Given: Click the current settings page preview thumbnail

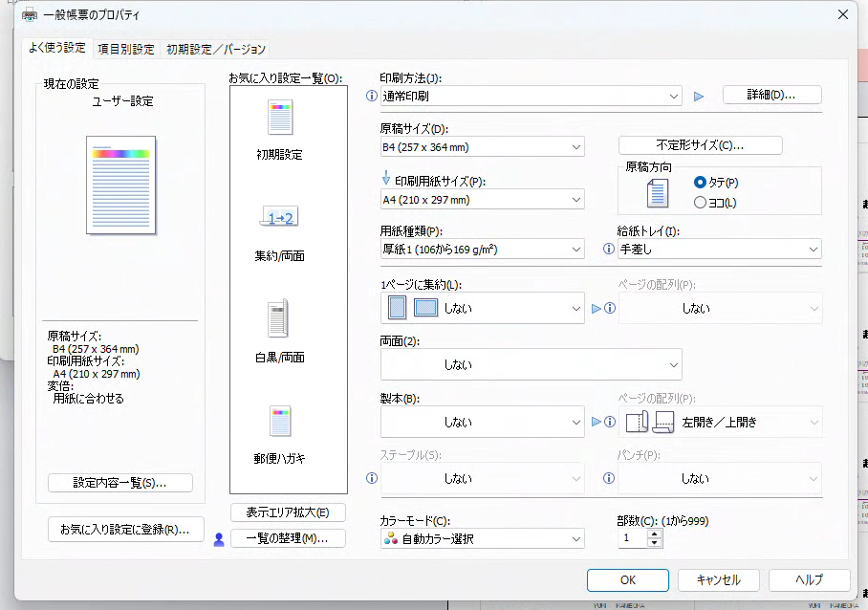Looking at the screenshot, I should point(120,185).
